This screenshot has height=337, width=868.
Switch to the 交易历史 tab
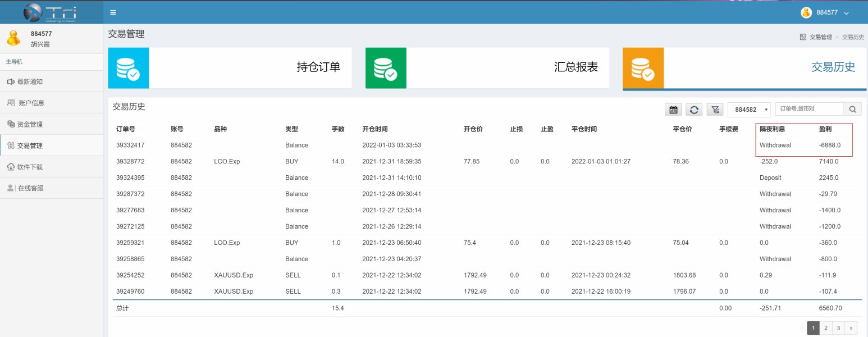point(744,68)
